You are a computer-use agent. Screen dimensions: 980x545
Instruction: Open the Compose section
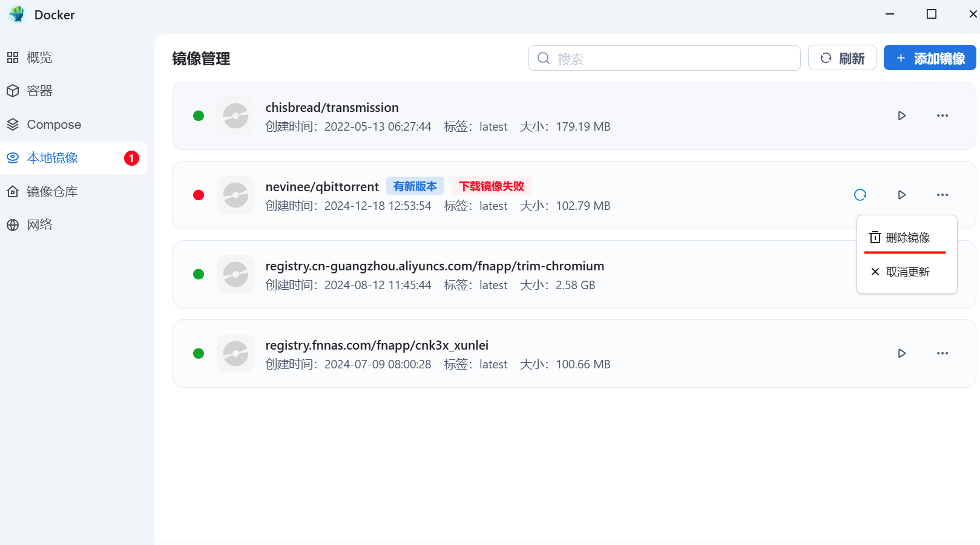pos(73,125)
